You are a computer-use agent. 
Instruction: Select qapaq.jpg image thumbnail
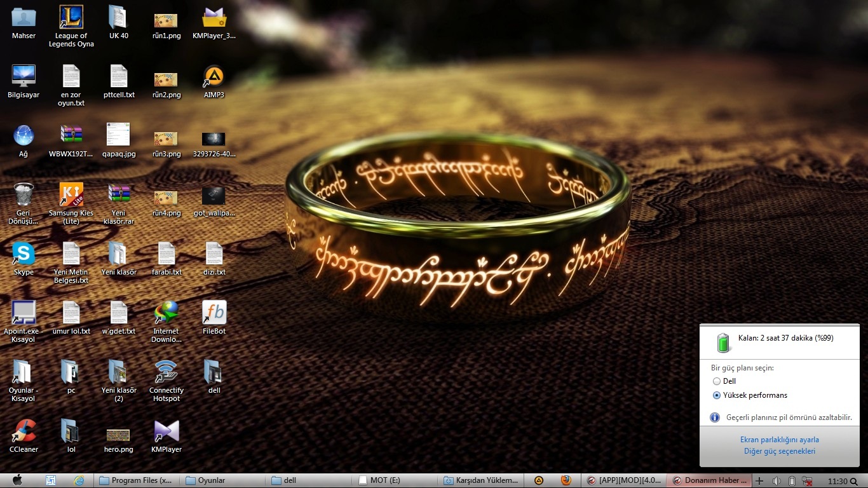[119, 141]
